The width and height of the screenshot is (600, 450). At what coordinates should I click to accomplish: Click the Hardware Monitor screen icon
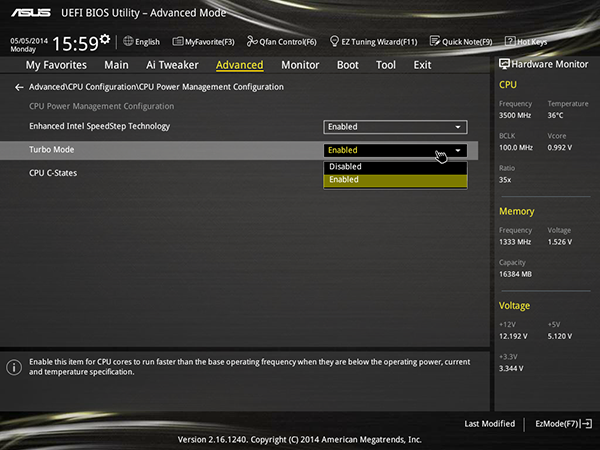coord(504,64)
